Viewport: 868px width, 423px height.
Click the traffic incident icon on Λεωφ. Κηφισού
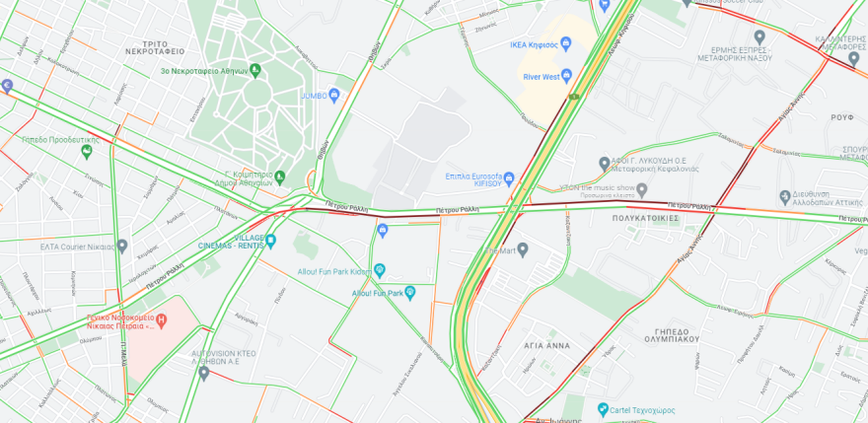pyautogui.click(x=574, y=97)
